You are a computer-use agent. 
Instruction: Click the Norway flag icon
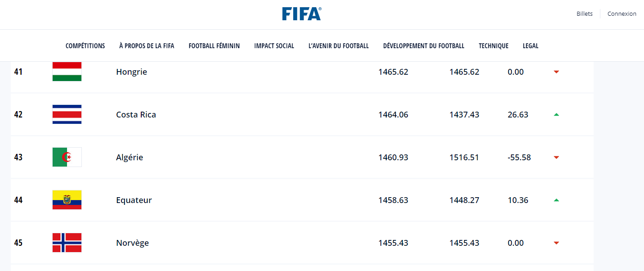coord(67,243)
